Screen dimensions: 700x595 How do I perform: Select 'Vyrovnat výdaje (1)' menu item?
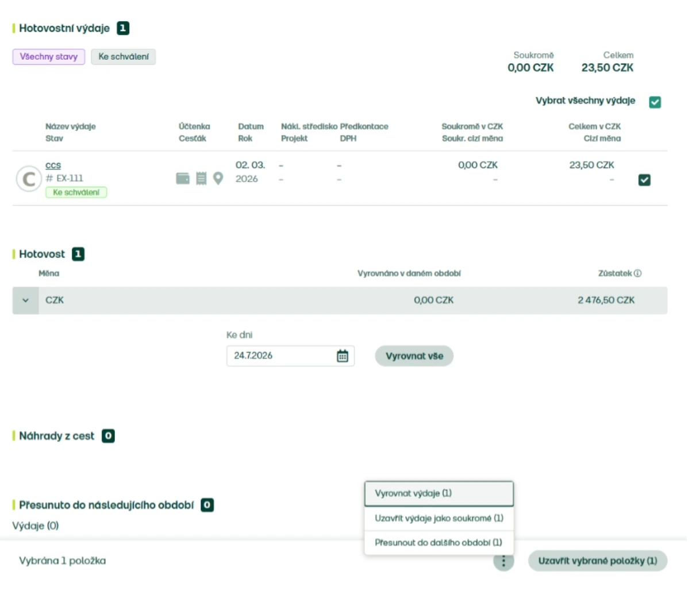[x=439, y=493]
